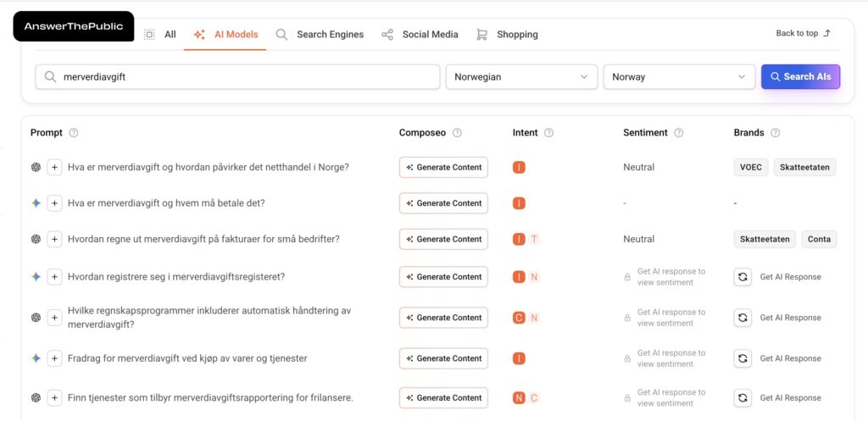
Task: Click ChatGPT icon on frilansere row
Action: (x=36, y=398)
